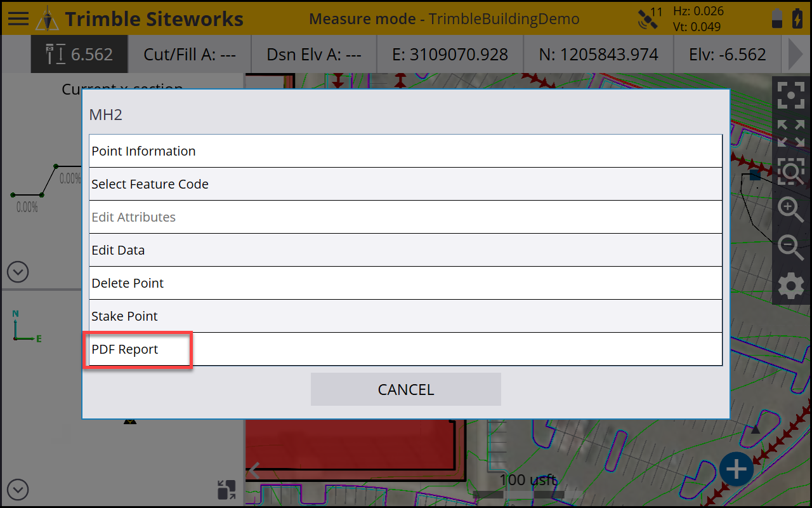This screenshot has height=508, width=812.
Task: Choose Select Feature Code option
Action: pos(405,184)
